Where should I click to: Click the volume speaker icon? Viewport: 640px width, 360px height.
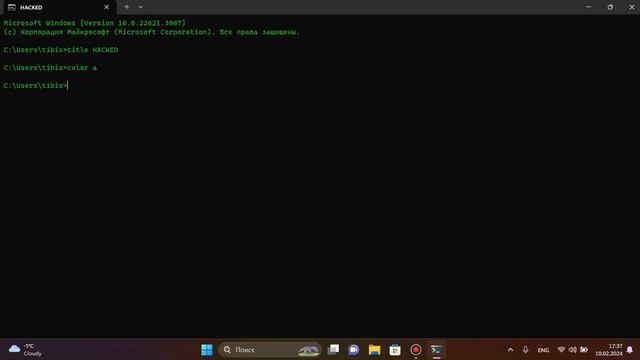coord(573,350)
